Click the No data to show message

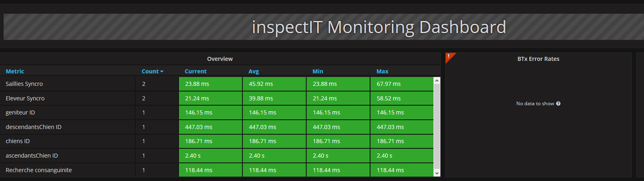(x=535, y=104)
